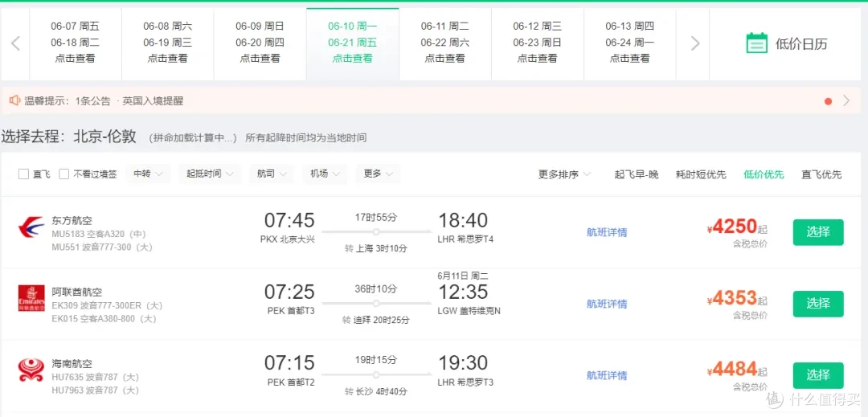Sort by 起飞早-晚 departure time

[637, 174]
